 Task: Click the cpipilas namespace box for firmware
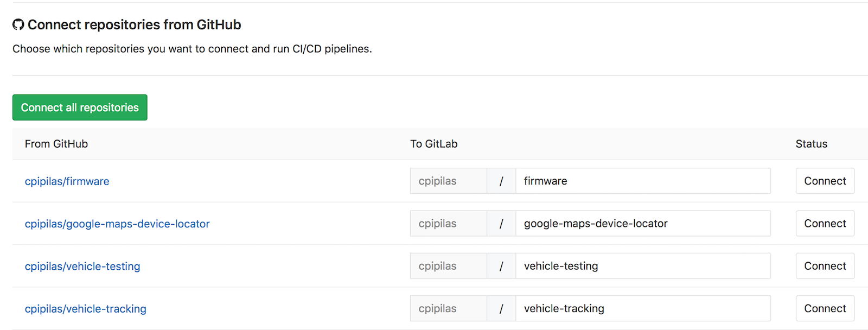(x=448, y=181)
